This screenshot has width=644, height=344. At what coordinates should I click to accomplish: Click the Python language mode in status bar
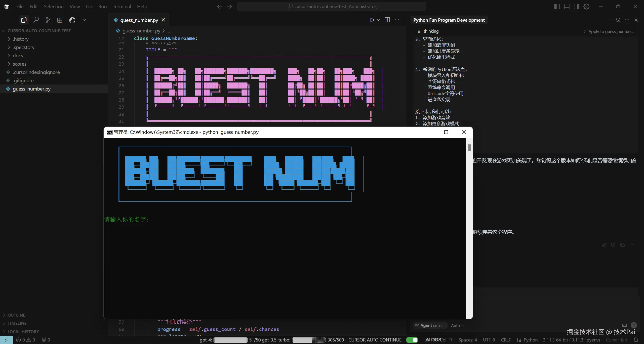point(530,340)
